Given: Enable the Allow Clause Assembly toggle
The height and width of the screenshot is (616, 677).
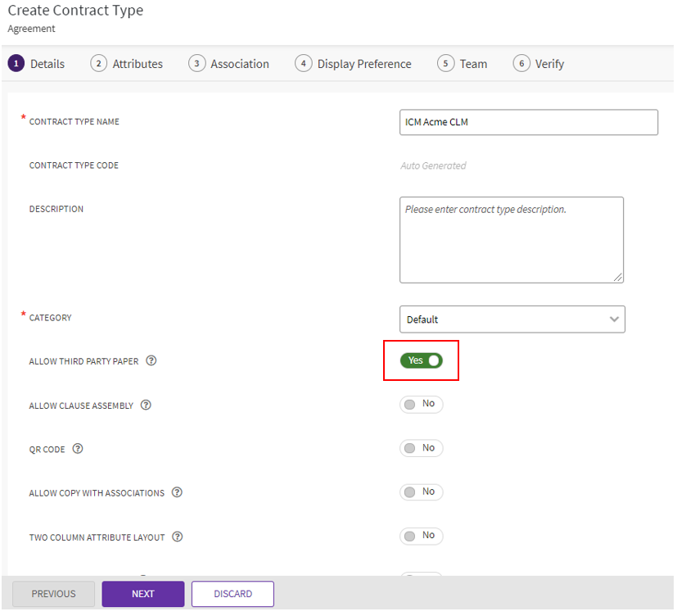Looking at the screenshot, I should click(421, 405).
